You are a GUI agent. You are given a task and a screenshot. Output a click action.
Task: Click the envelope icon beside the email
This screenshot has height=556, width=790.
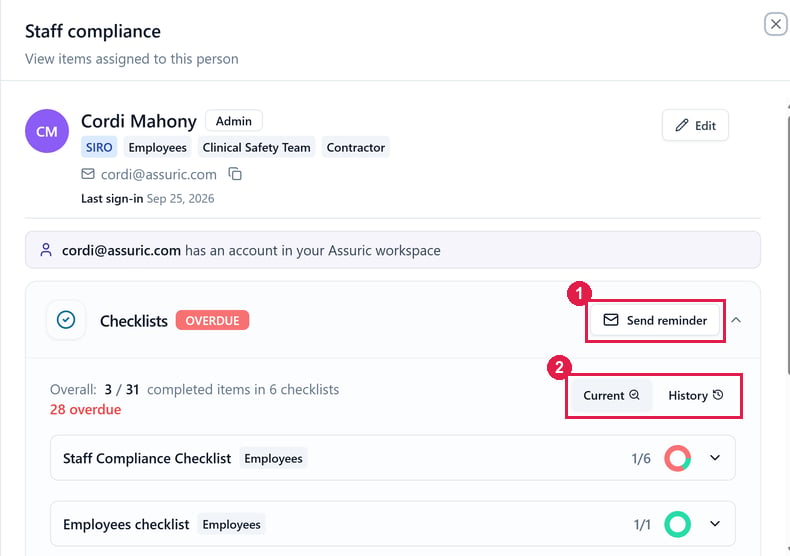88,174
